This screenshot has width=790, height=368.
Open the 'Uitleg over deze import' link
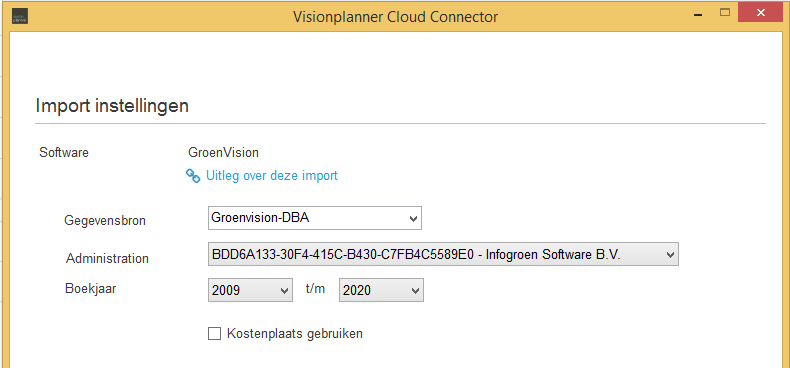point(272,175)
